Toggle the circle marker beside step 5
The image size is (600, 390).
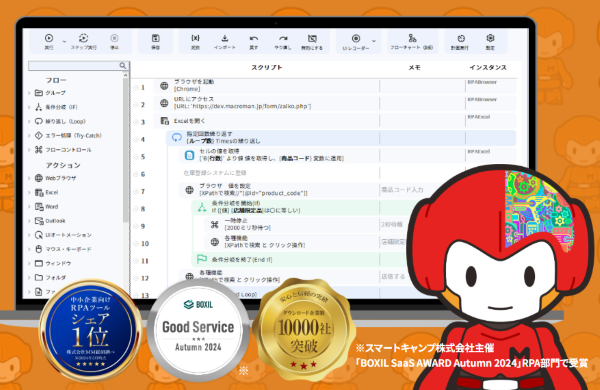point(136,157)
